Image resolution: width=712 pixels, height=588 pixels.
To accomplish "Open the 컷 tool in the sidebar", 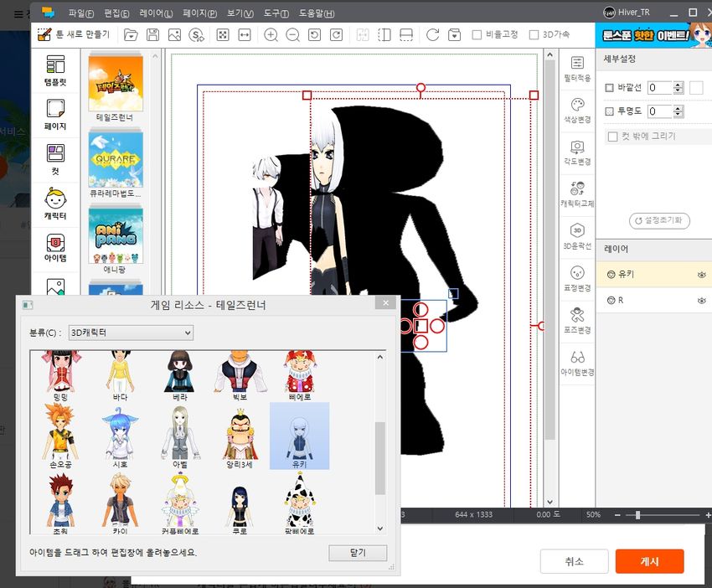I will click(x=55, y=159).
